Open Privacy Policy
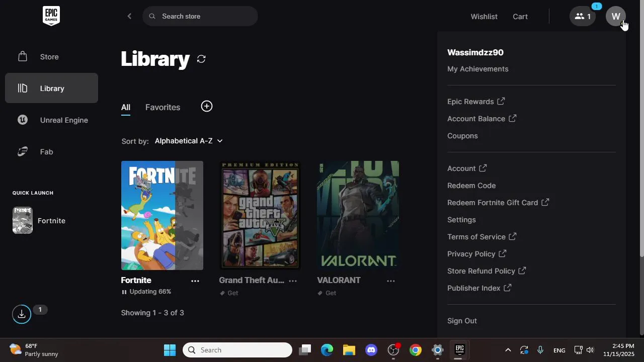Image resolution: width=644 pixels, height=362 pixels. (x=477, y=254)
